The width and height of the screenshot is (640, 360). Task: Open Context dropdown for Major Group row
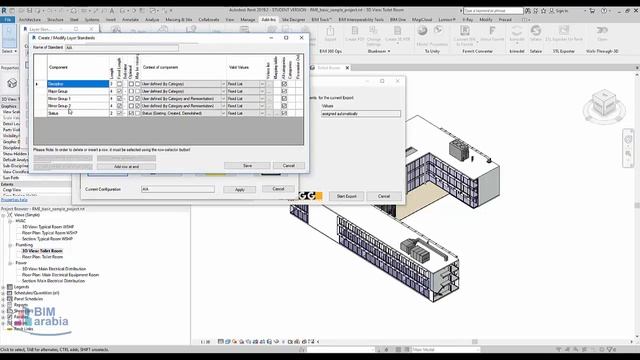[223, 91]
